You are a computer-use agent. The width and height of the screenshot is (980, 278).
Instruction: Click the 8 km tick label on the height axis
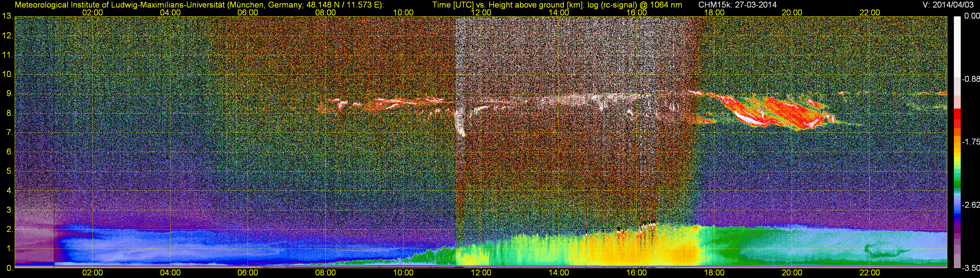click(9, 113)
